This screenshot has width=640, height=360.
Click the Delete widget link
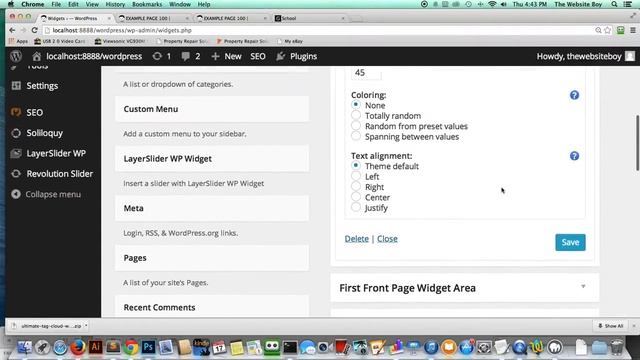coord(356,239)
